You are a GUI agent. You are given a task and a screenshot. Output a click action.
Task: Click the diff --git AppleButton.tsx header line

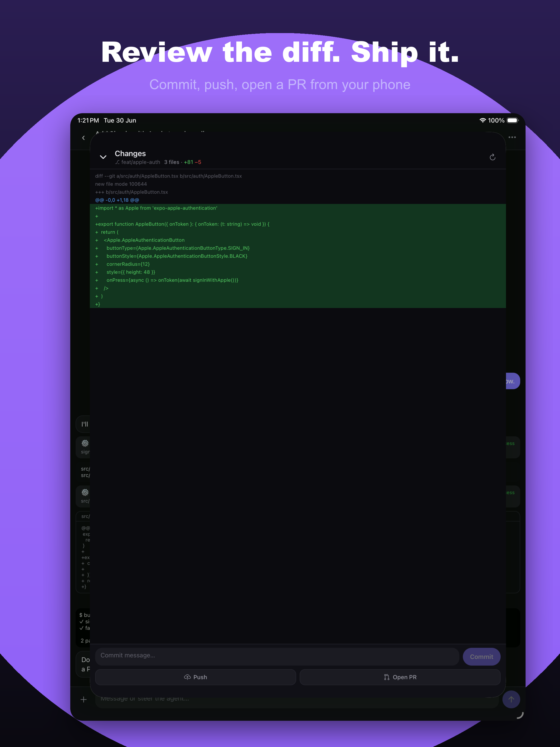pyautogui.click(x=168, y=176)
